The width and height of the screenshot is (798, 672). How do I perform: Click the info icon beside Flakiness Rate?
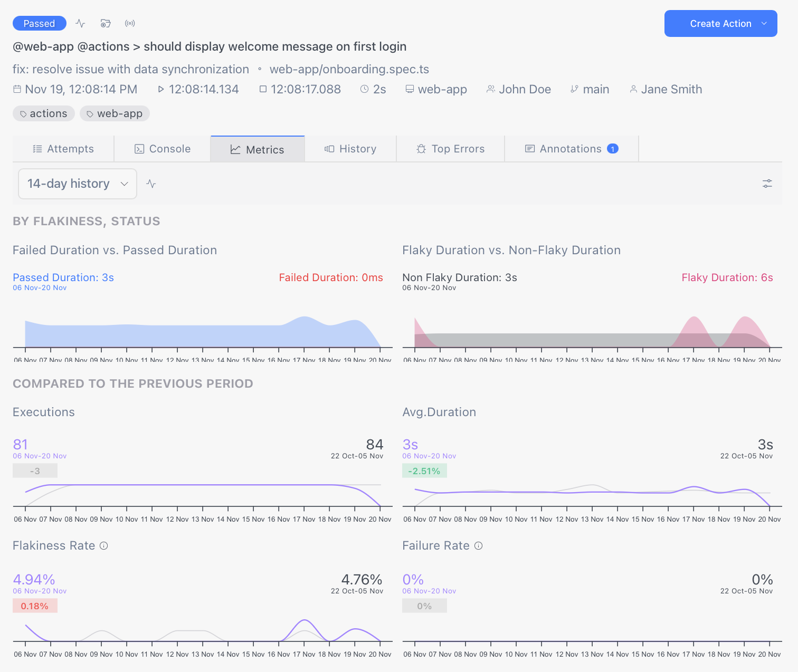pyautogui.click(x=104, y=545)
